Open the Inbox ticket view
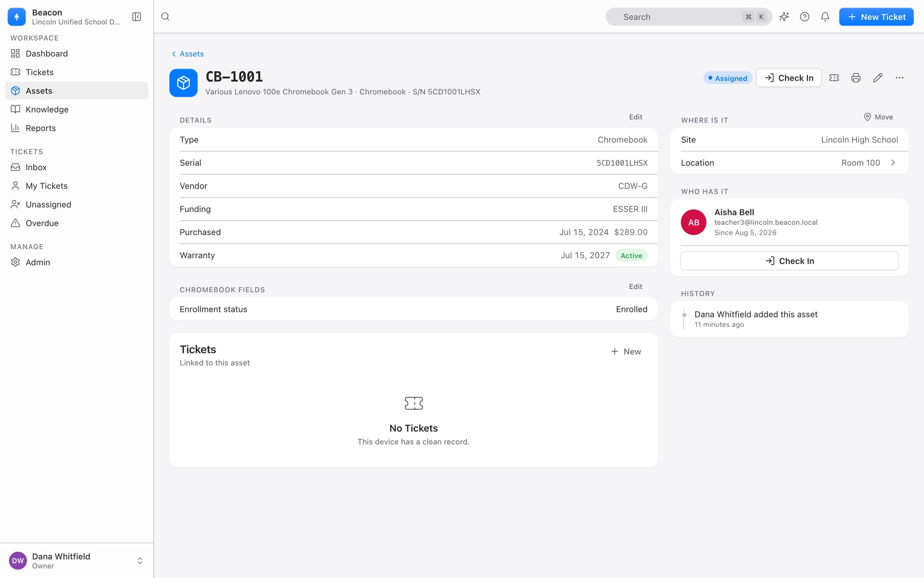Viewport: 924px width, 578px height. tap(77, 167)
